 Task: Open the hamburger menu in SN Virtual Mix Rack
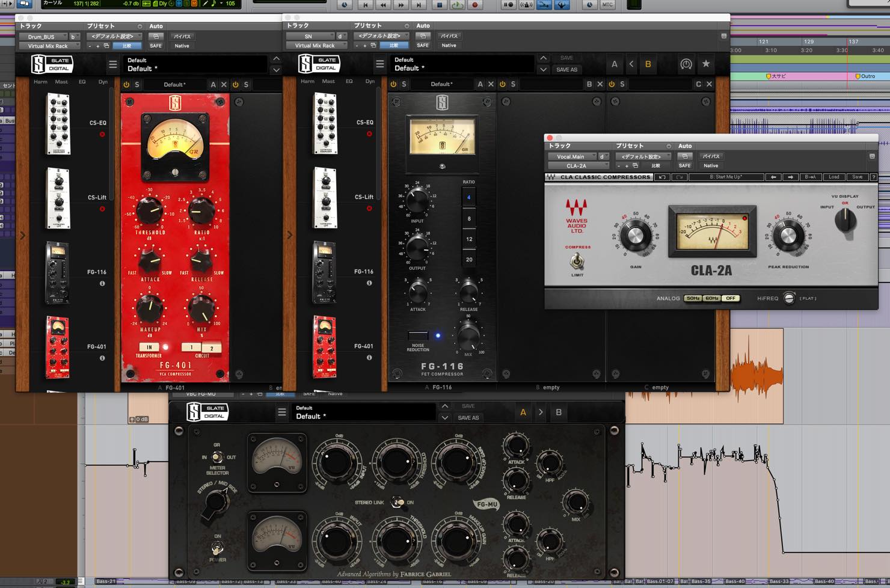point(379,64)
